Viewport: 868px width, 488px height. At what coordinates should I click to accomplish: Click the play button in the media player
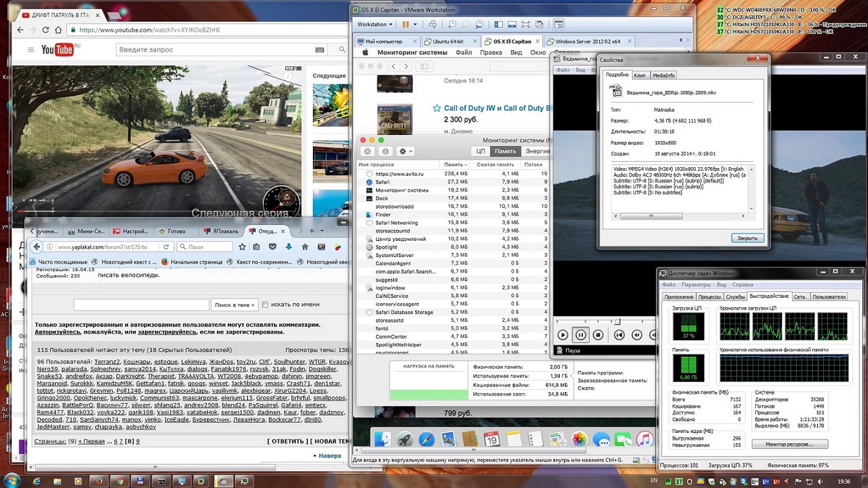click(563, 335)
